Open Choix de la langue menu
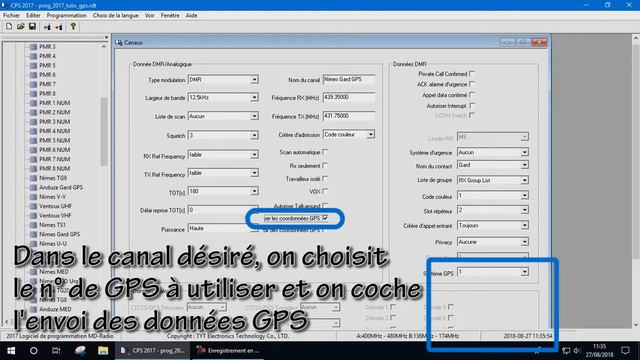Screen dimensions: 640x360 [116, 16]
